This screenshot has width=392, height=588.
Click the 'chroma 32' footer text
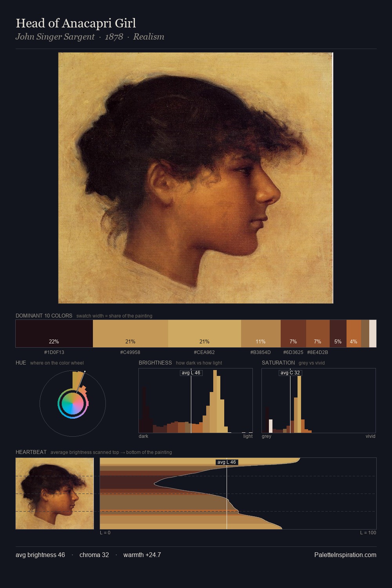click(x=94, y=555)
